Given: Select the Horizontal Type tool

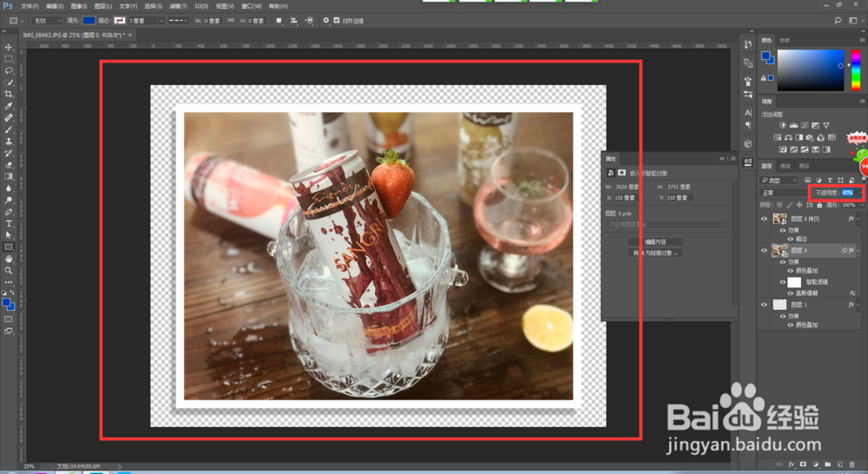Looking at the screenshot, I should pos(9,224).
